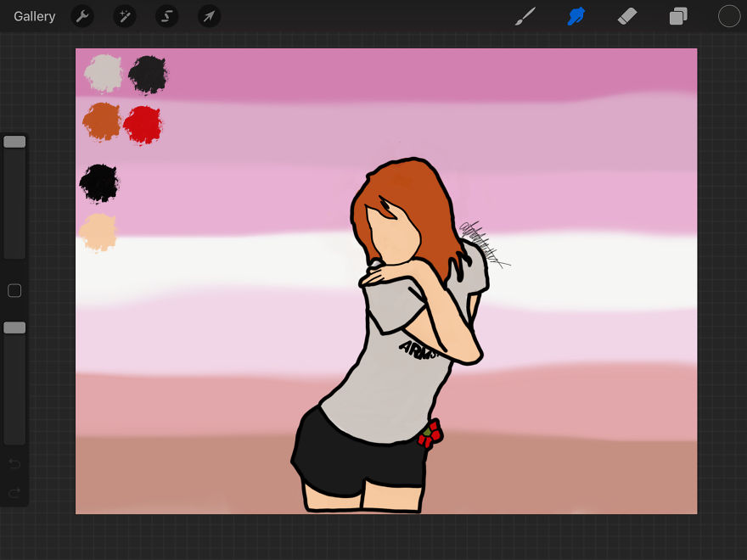This screenshot has width=747, height=560.
Task: Undo the last stroke with sidebar arrow
Action: point(14,464)
